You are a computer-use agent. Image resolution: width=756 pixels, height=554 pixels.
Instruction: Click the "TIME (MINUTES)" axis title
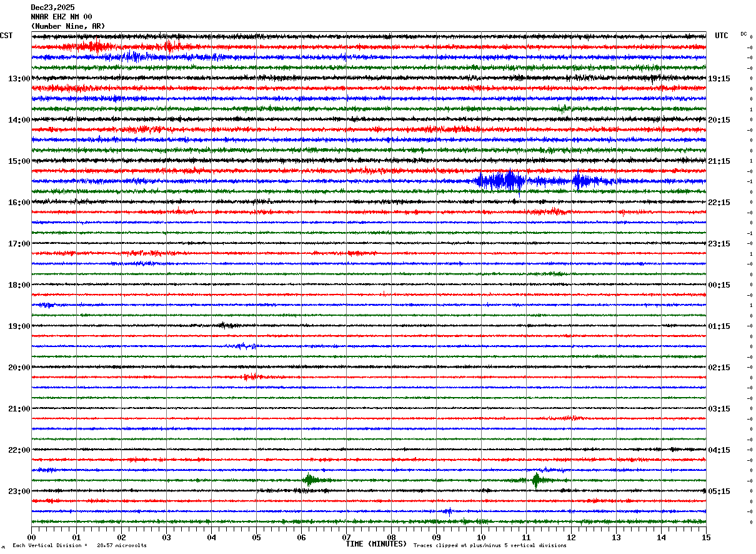click(x=376, y=544)
